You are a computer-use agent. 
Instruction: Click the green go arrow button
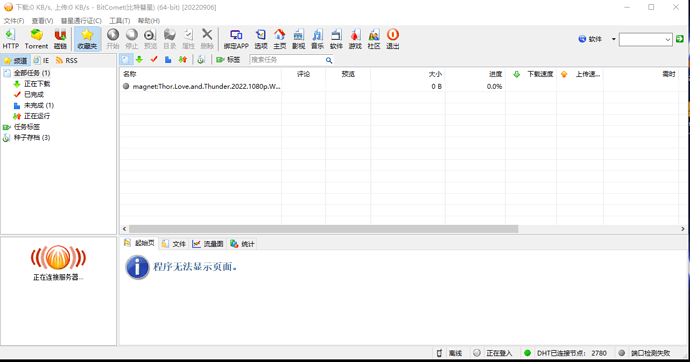click(680, 39)
